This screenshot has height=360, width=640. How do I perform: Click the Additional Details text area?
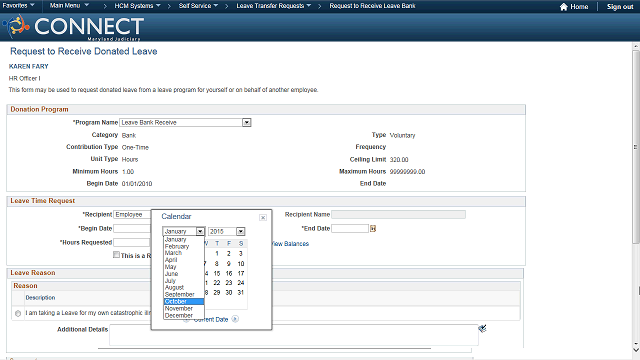coord(293,335)
